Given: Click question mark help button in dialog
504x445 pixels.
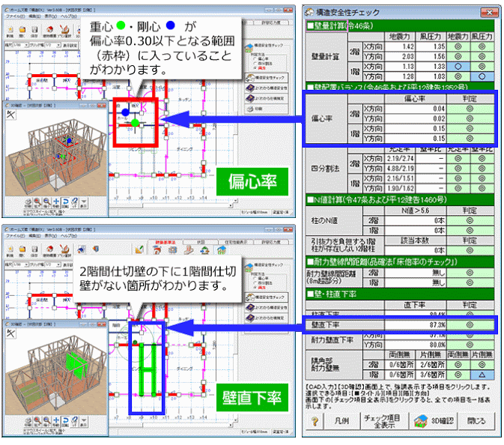Looking at the screenshot, I should [x=315, y=421].
